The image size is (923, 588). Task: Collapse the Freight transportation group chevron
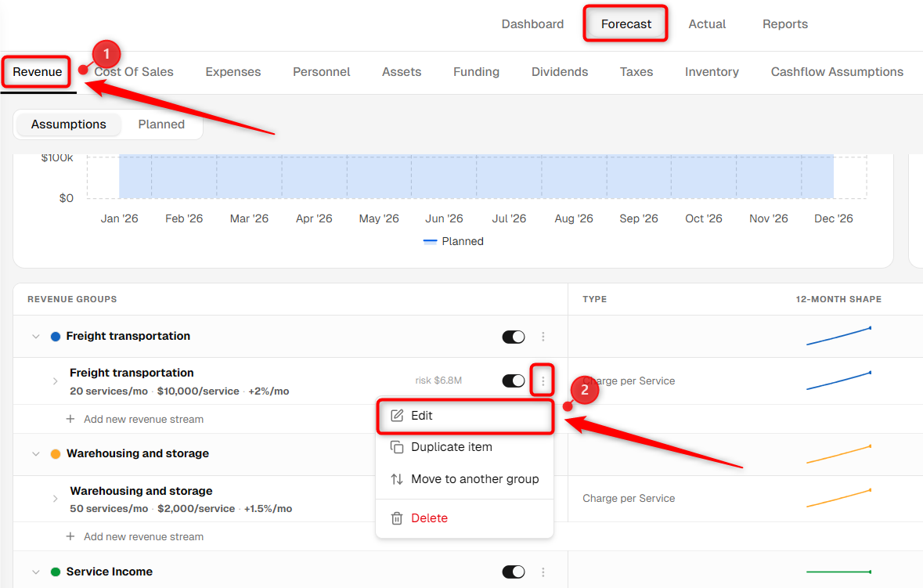[36, 337]
